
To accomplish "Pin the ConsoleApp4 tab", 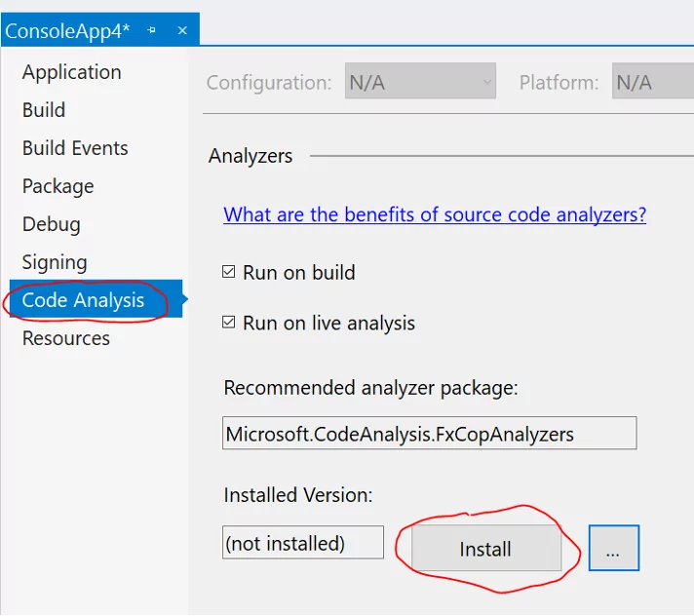I will [x=151, y=30].
